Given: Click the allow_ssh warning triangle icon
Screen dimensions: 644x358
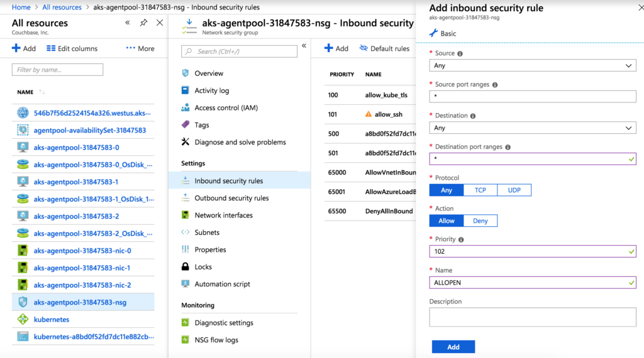Looking at the screenshot, I should (369, 114).
